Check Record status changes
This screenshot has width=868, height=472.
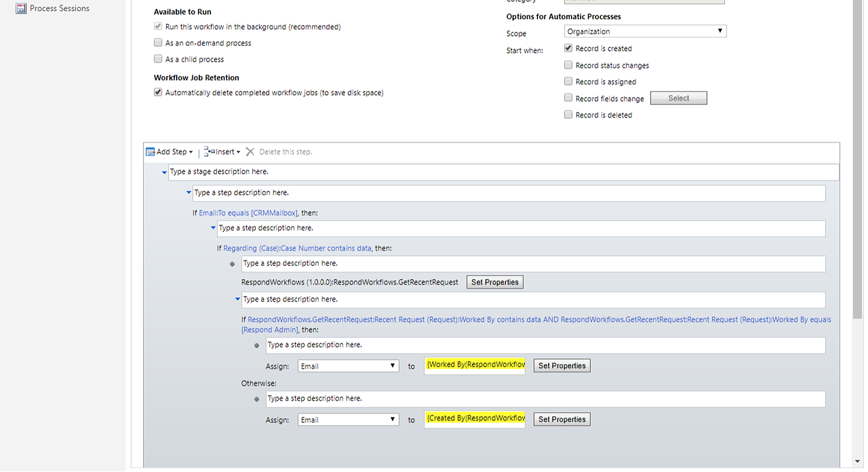point(568,65)
